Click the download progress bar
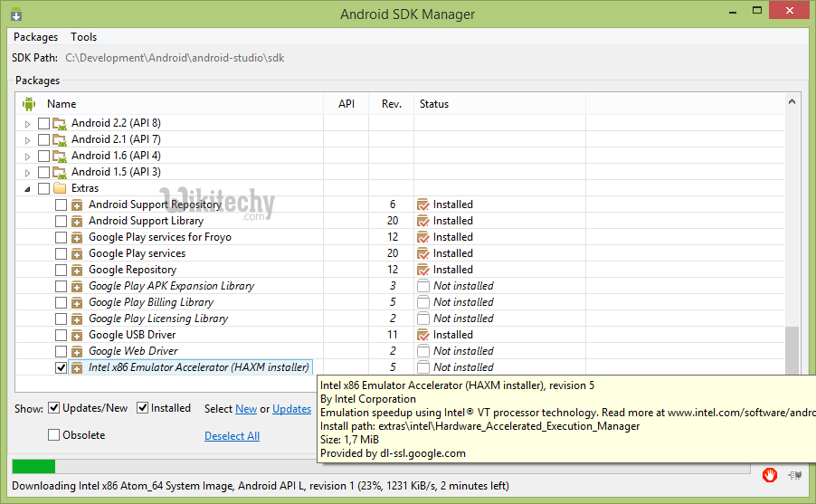816x504 pixels. pyautogui.click(x=380, y=467)
